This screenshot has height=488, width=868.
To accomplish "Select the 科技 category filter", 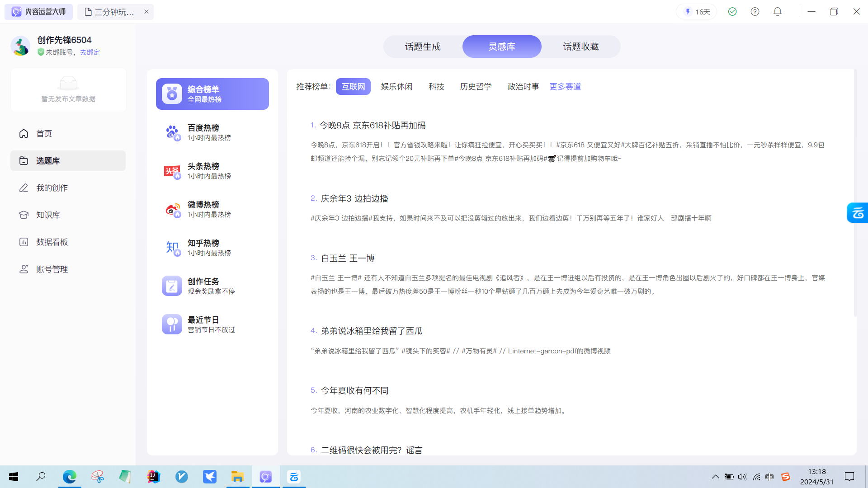I will click(436, 87).
